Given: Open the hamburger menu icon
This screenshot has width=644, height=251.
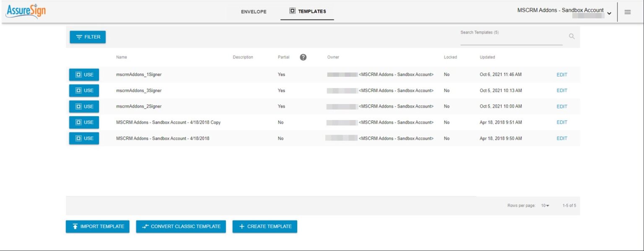Looking at the screenshot, I should click(628, 12).
